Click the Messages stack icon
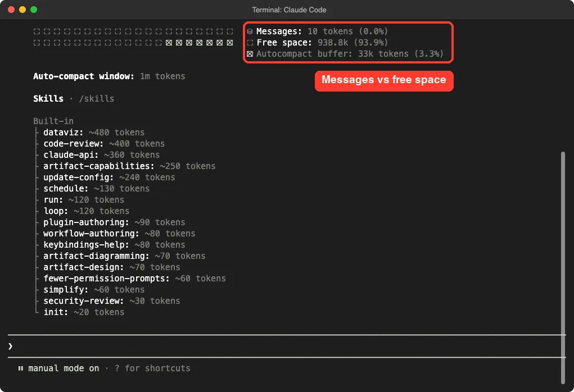This screenshot has height=392, width=574. point(250,31)
